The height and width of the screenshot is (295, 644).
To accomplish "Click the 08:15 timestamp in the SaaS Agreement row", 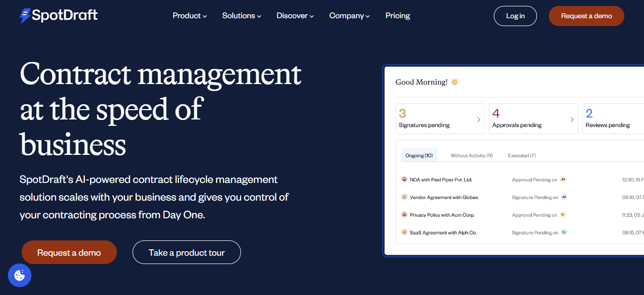I will [633, 233].
